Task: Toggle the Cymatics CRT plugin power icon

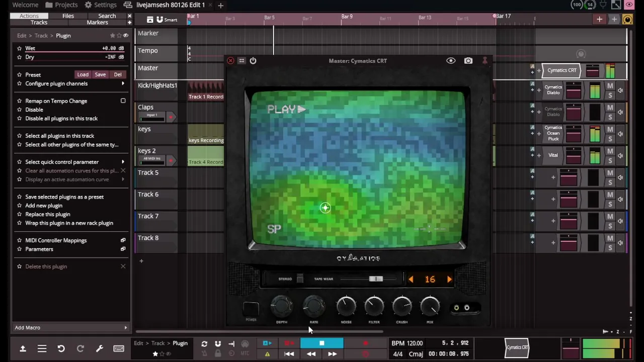Action: point(253,61)
